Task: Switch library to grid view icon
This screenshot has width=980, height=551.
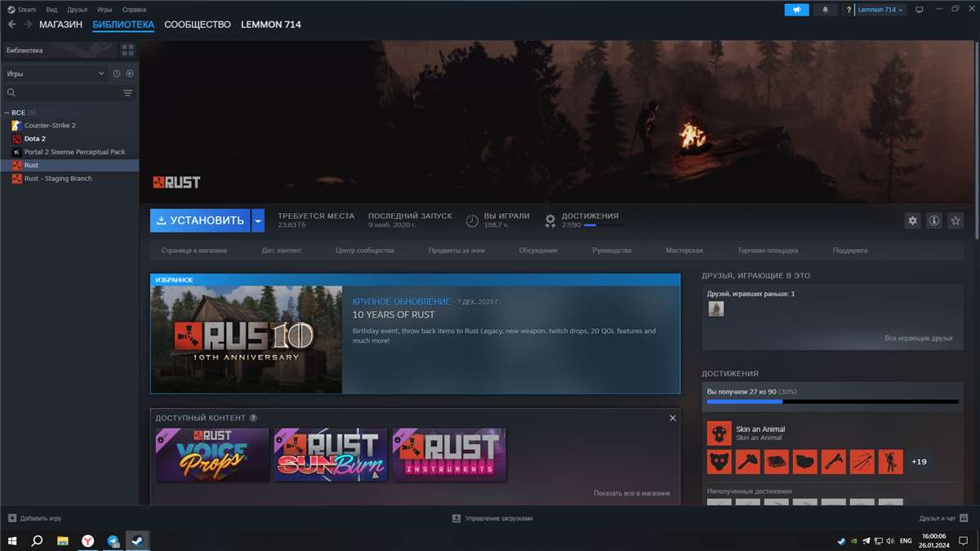Action: click(x=127, y=49)
